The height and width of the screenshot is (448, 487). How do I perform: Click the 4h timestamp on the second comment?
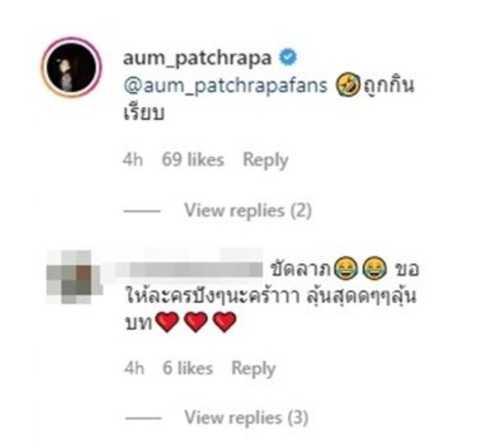[134, 369]
